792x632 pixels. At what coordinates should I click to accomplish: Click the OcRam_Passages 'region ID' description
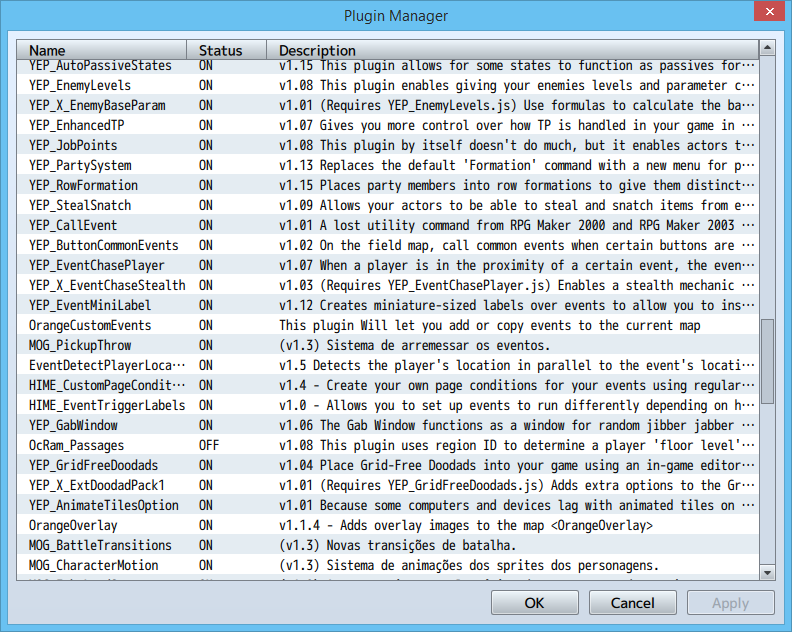tap(517, 446)
